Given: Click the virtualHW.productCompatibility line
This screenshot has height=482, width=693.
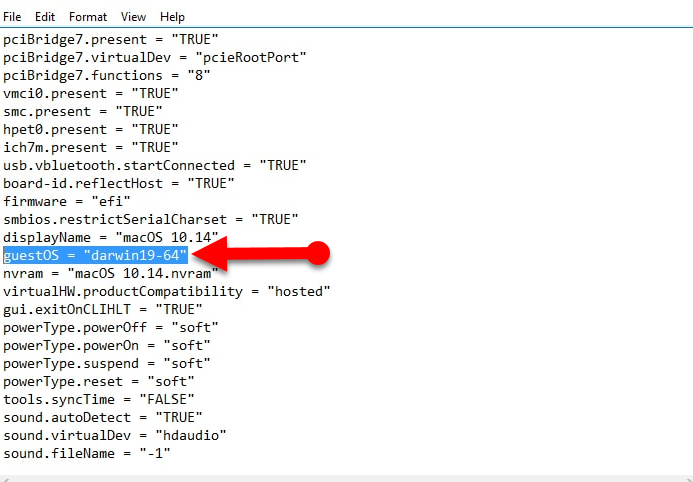Looking at the screenshot, I should point(166,291).
